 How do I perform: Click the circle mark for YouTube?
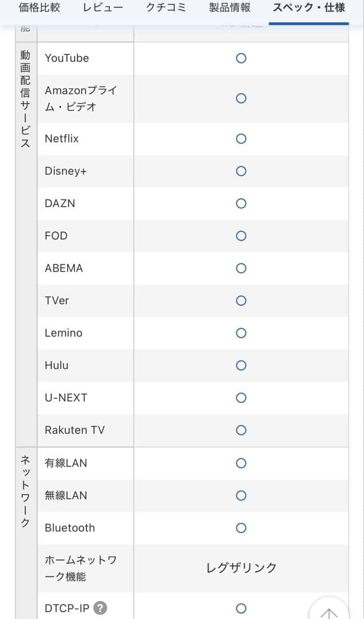[x=241, y=58]
